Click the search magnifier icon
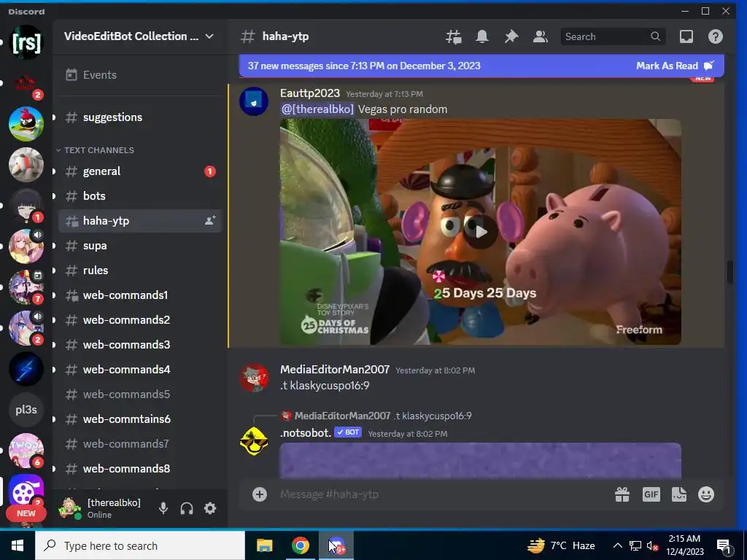 [656, 36]
